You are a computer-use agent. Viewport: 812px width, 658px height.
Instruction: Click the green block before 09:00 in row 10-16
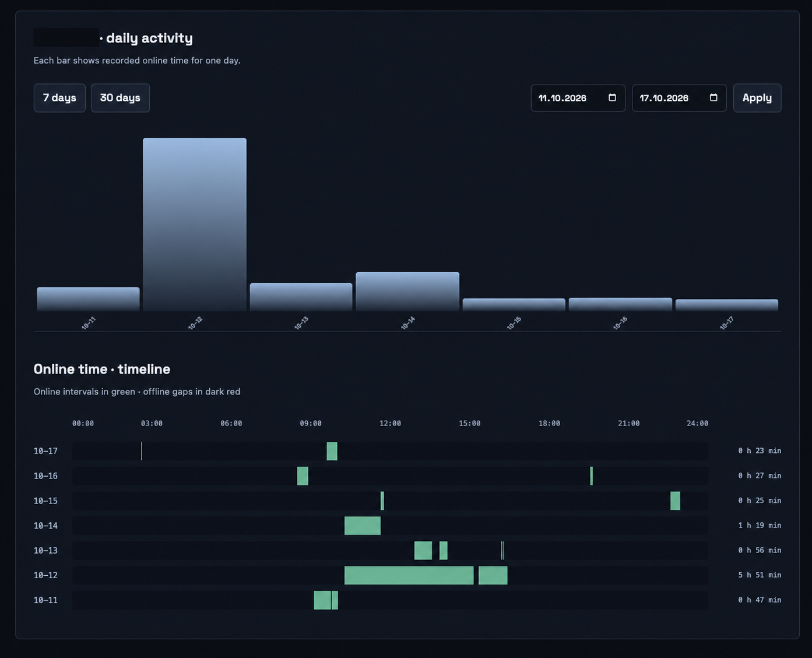pyautogui.click(x=303, y=476)
